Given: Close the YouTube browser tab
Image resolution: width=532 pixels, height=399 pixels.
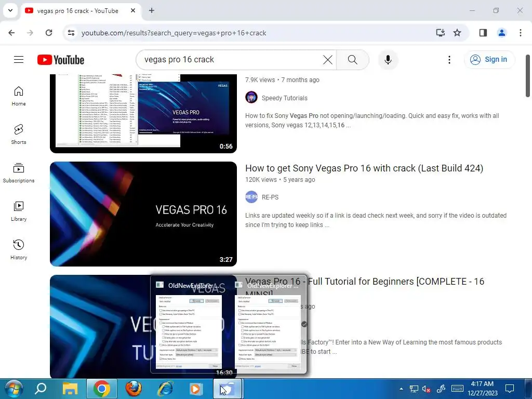Looking at the screenshot, I should 133,10.
